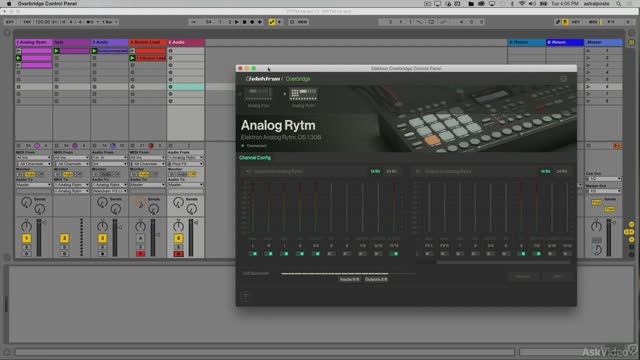Launch first clip on track 2
This screenshot has width=640, height=360.
point(57,51)
